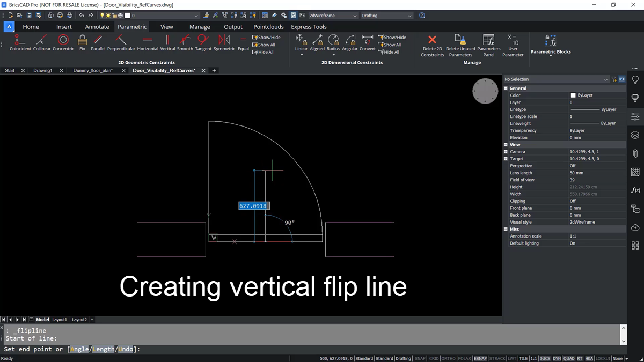Select the Symmetric constraint tool
This screenshot has height=362, width=644.
[224, 40]
